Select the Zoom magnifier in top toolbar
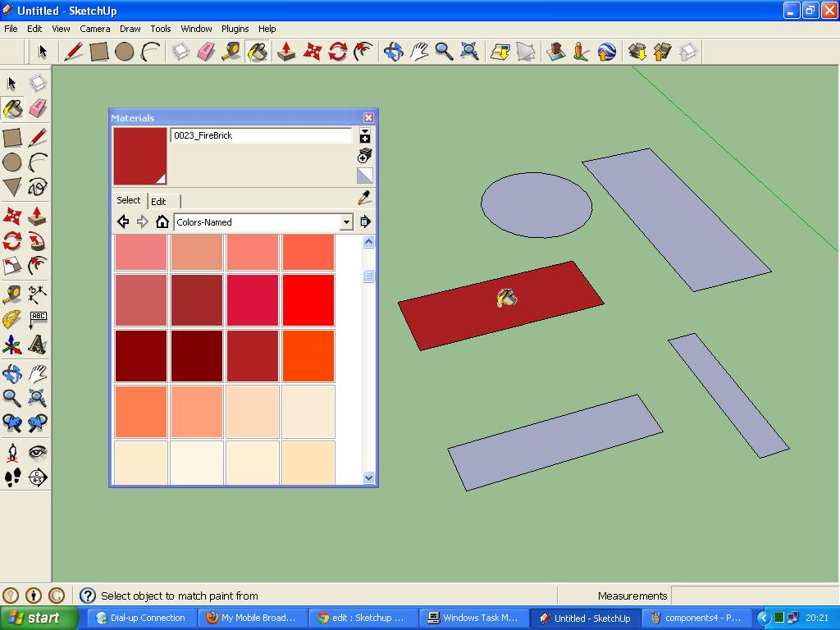The height and width of the screenshot is (630, 840). [444, 52]
